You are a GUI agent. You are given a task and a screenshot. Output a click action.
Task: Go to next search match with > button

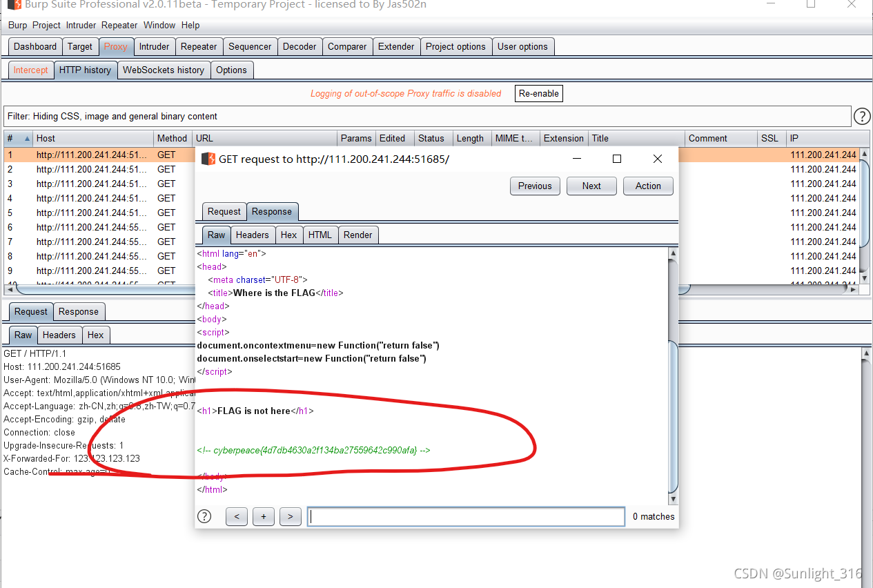point(291,516)
